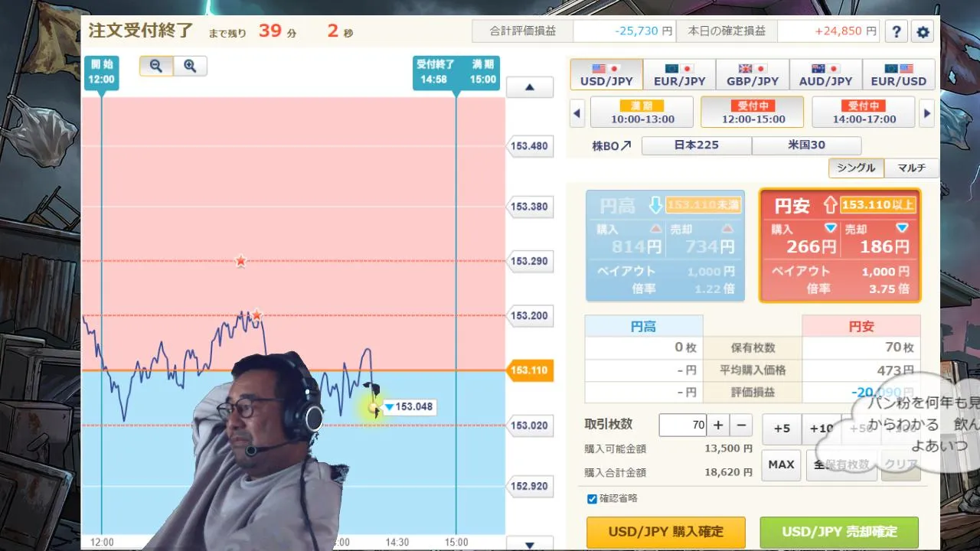
Task: Select the EUR/JPY currency tab
Action: coord(679,74)
